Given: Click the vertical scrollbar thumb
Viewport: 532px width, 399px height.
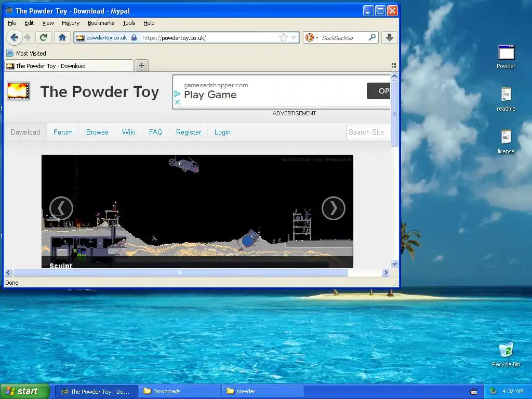Looking at the screenshot, I should 394,114.
